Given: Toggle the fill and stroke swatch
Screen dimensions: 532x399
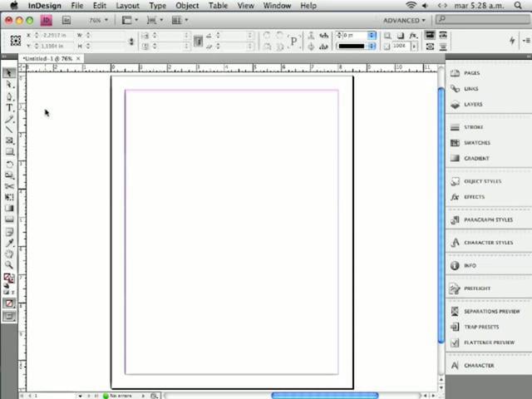Looking at the screenshot, I should (x=9, y=278).
